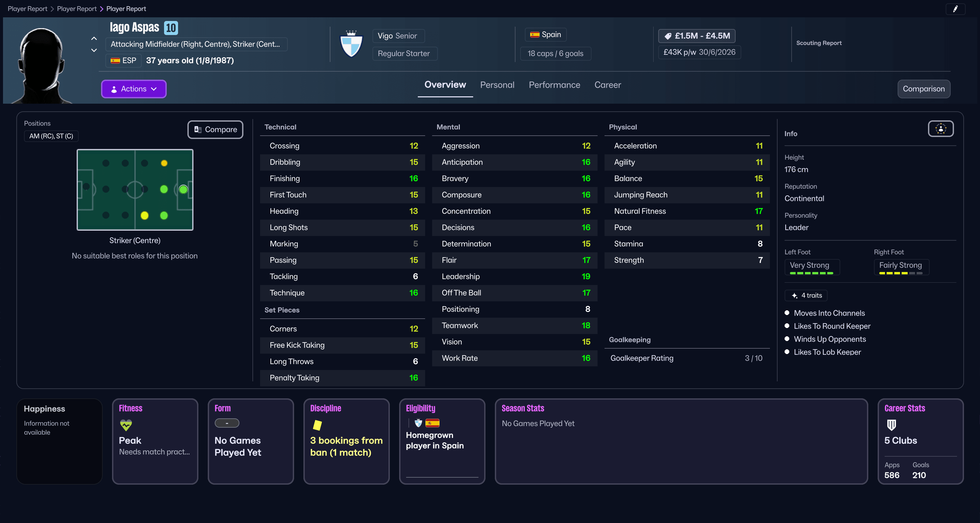Open the 4 traits button
980x523 pixels.
point(806,295)
